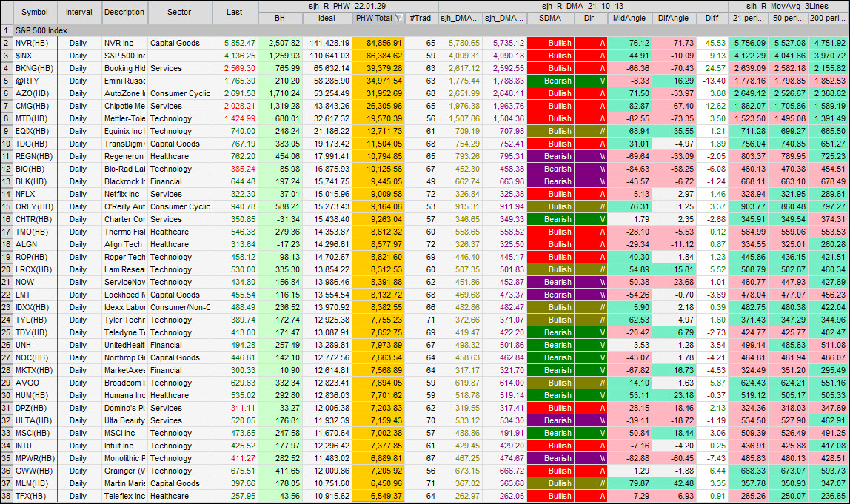
Task: Click the Diff column header
Action: tap(712, 18)
